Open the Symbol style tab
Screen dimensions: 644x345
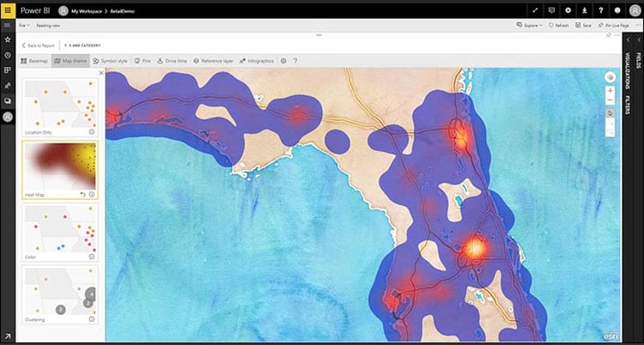coord(110,61)
